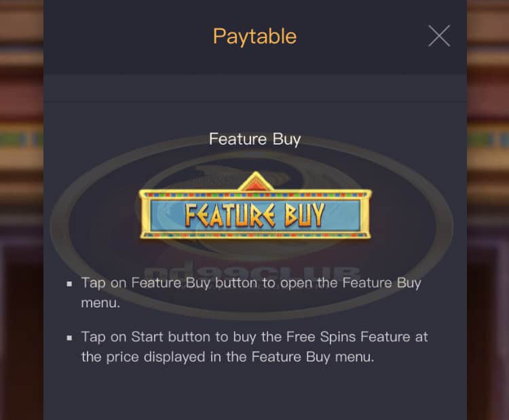Click the empty panel area below the instructions
The height and width of the screenshot is (420, 509).
click(x=255, y=394)
